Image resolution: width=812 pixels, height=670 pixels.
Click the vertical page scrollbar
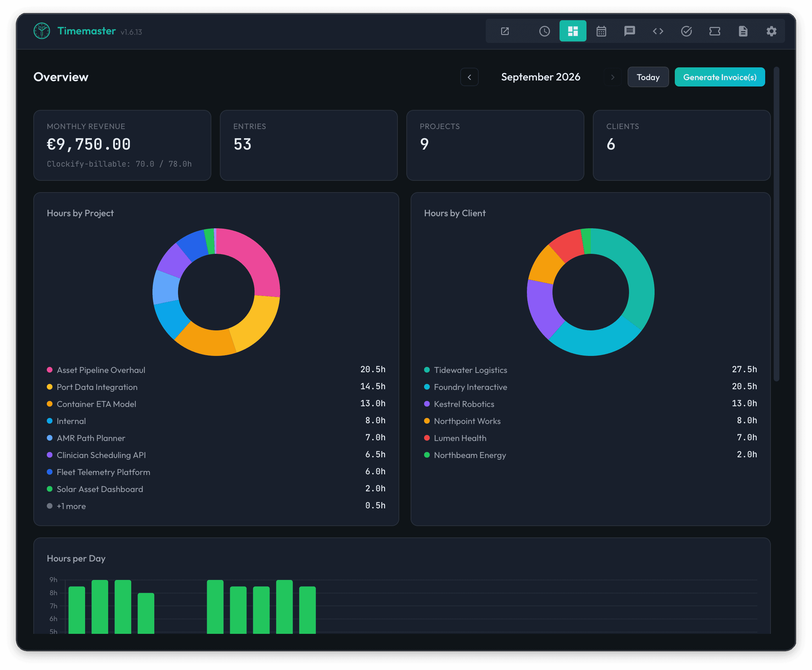click(777, 224)
